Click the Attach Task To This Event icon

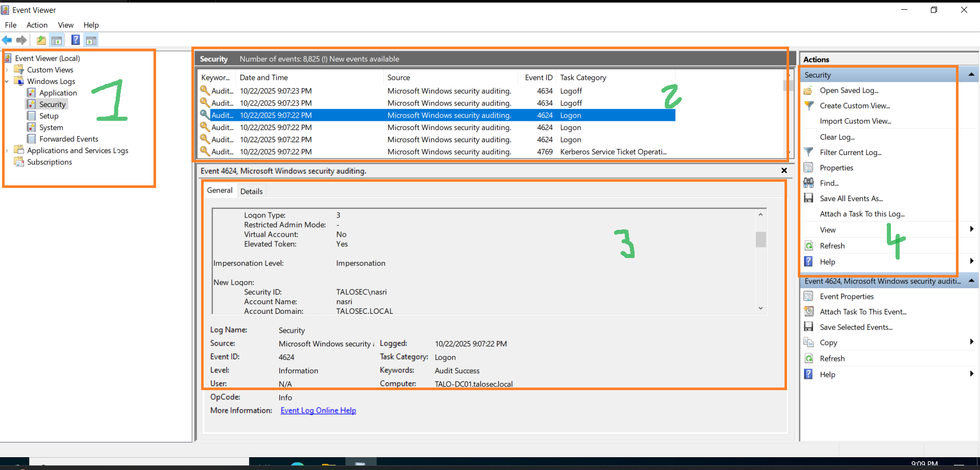click(x=809, y=311)
